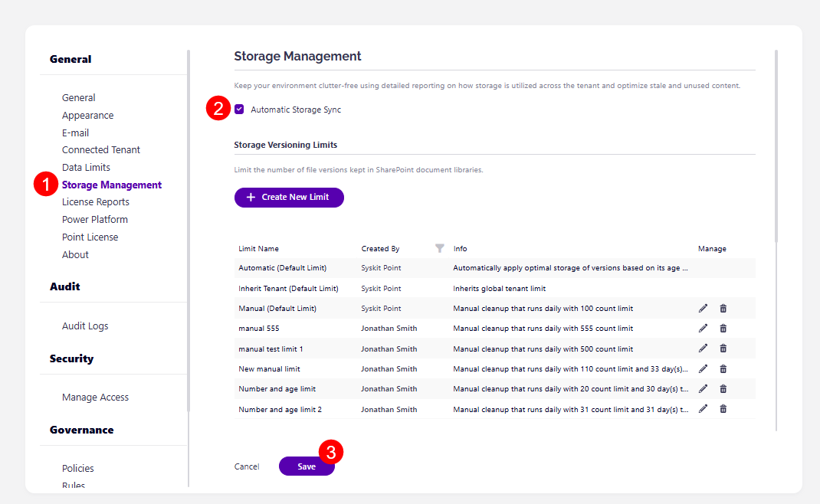820x504 pixels.
Task: Edit the Number and age limit
Action: [703, 388]
